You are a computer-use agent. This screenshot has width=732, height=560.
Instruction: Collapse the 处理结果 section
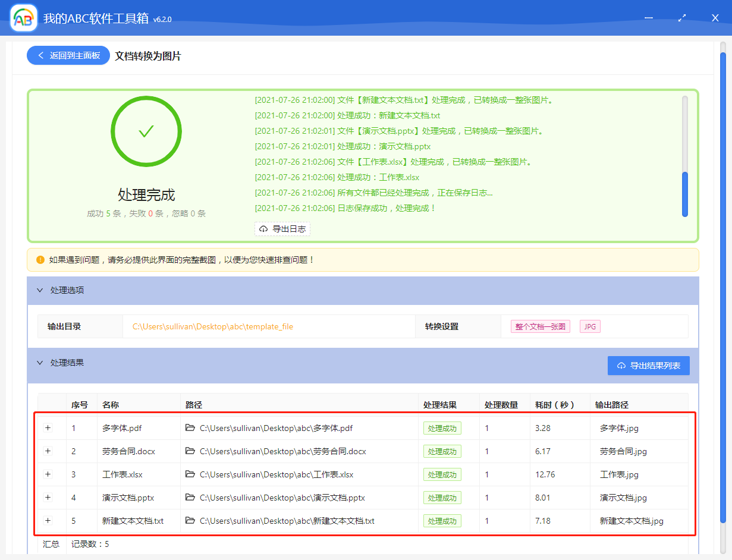(x=40, y=363)
